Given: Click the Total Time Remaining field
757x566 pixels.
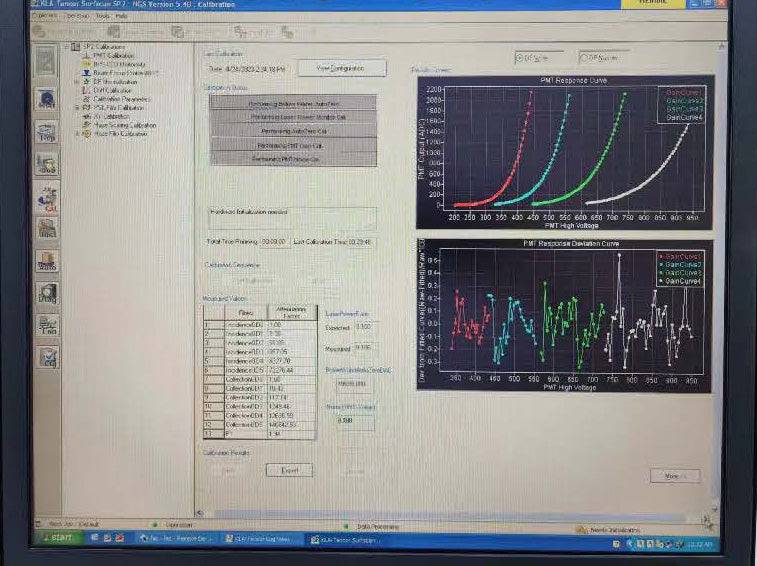Looking at the screenshot, I should tap(274, 241).
